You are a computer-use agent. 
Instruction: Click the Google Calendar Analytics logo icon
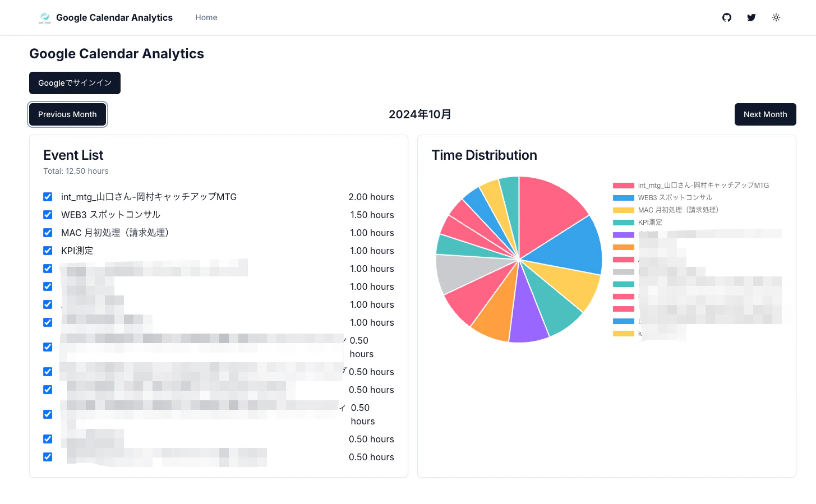coord(45,18)
